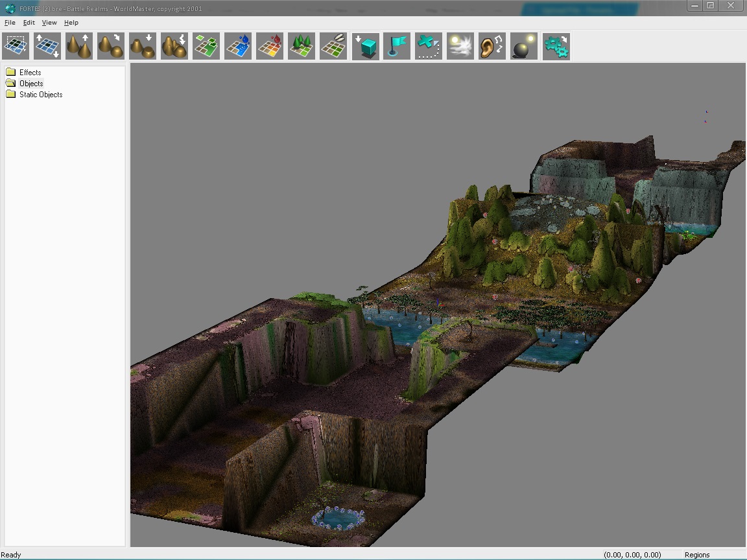Select the place object cube tool

point(366,46)
